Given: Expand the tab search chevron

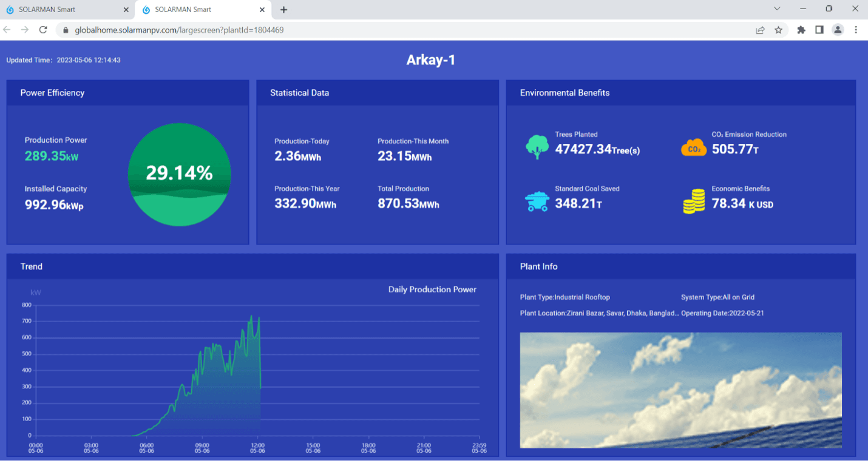Looking at the screenshot, I should 777,9.
